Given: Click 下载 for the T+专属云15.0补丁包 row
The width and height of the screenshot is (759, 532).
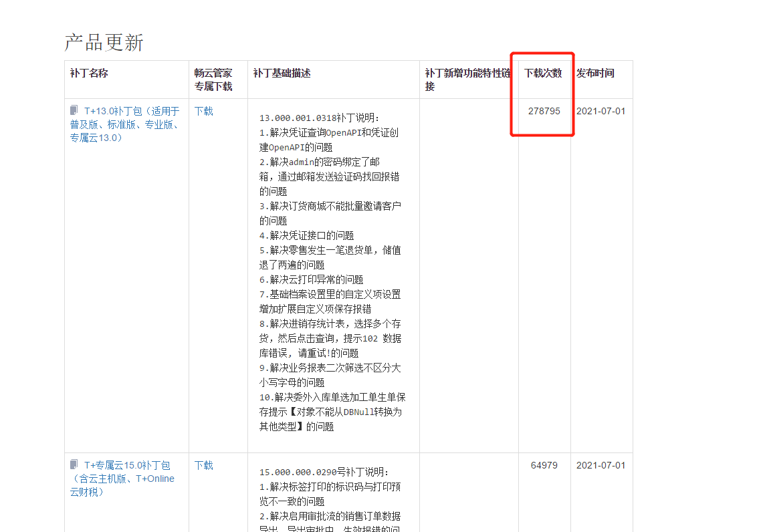Looking at the screenshot, I should pyautogui.click(x=204, y=464).
